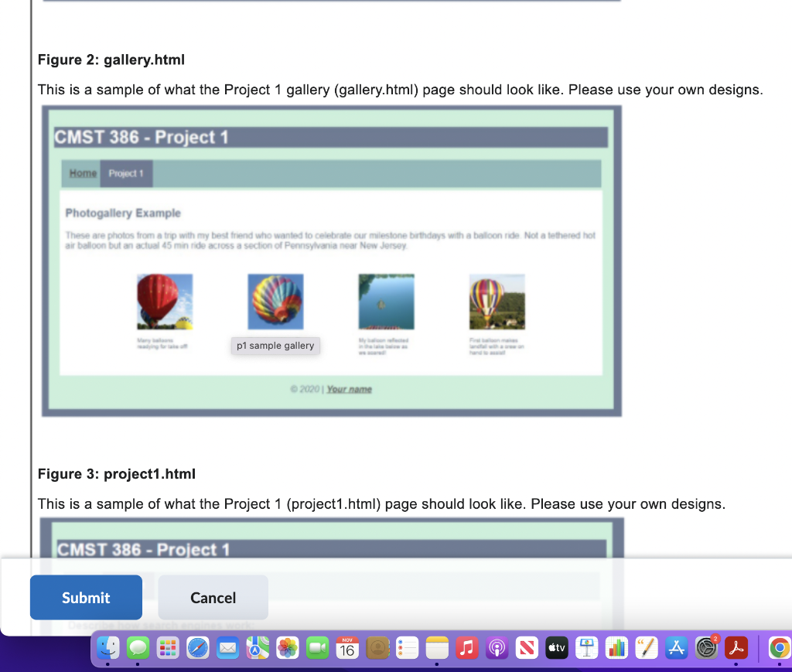Image resolution: width=792 pixels, height=672 pixels.
Task: Launch Keynote from the dock
Action: coord(585,648)
